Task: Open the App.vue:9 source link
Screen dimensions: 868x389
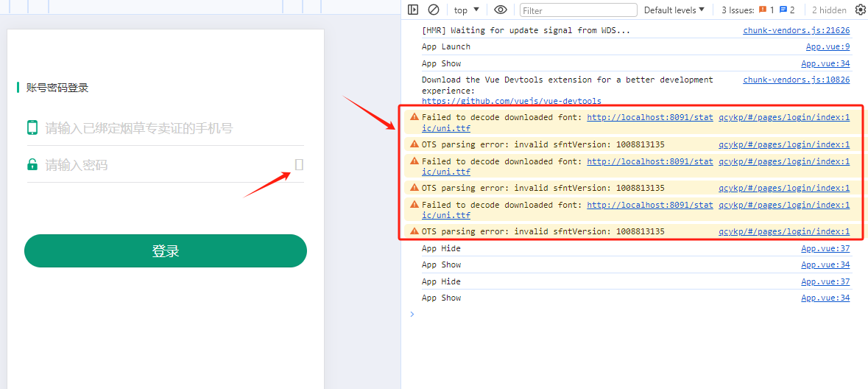Action: [x=828, y=46]
